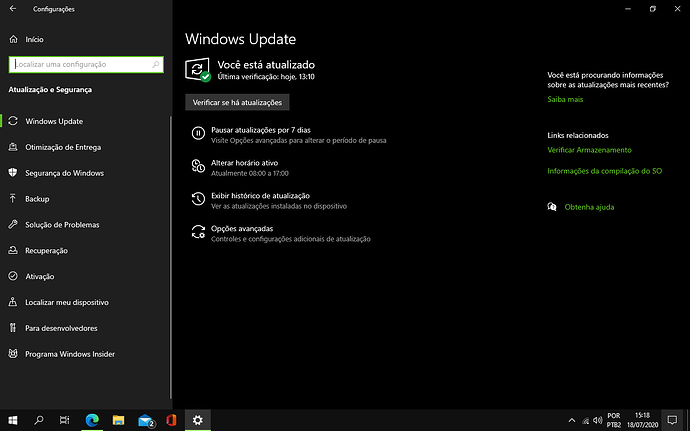Open Alterar horário ativo
The image size is (690, 431).
(244, 162)
